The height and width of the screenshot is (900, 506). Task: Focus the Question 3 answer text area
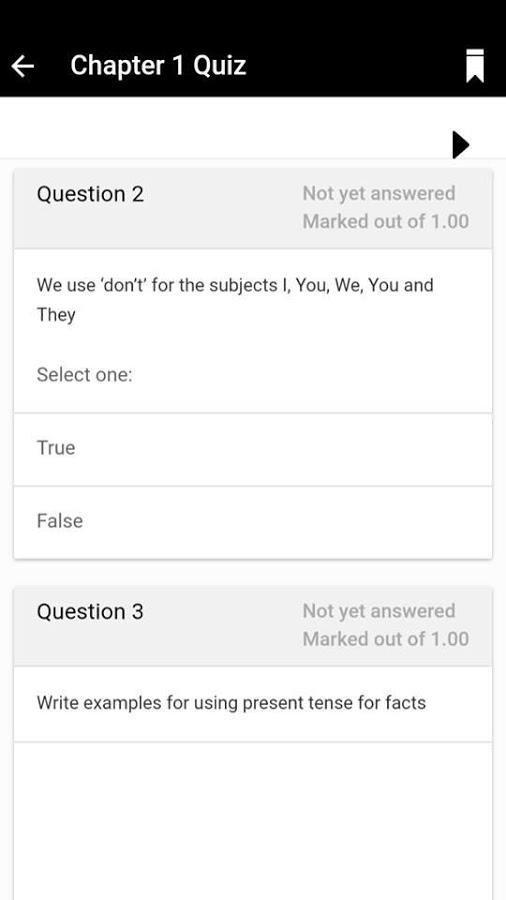(252, 821)
